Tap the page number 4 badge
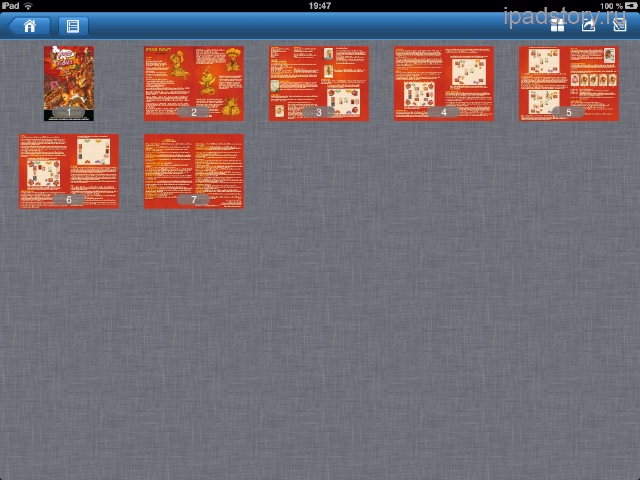This screenshot has height=480, width=640. pyautogui.click(x=444, y=112)
